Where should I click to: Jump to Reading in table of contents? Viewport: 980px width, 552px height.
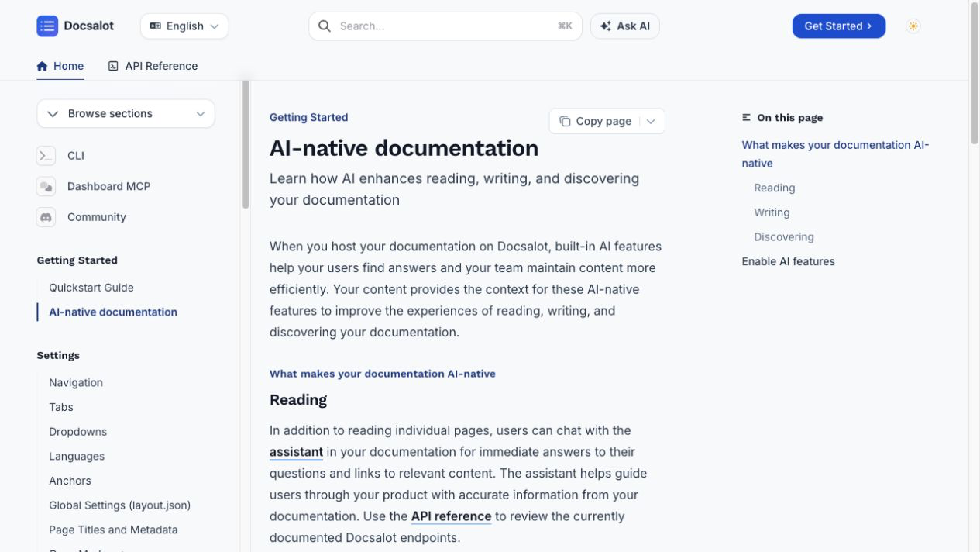coord(775,188)
